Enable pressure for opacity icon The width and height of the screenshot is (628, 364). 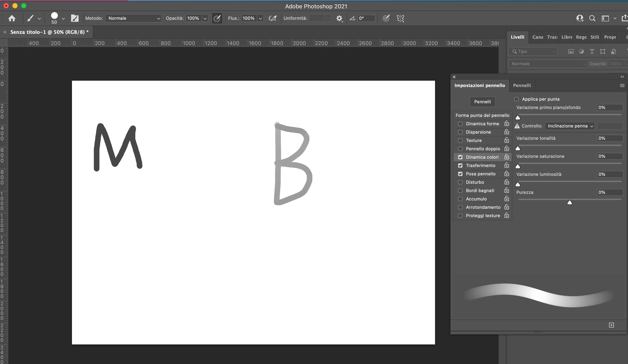point(217,18)
